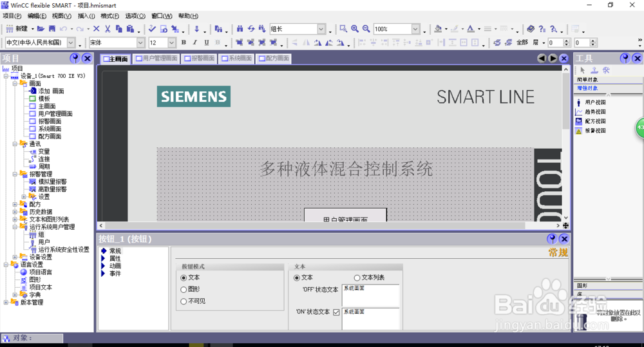
Task: Open 系统画面 in the project tree
Action: pyautogui.click(x=50, y=129)
